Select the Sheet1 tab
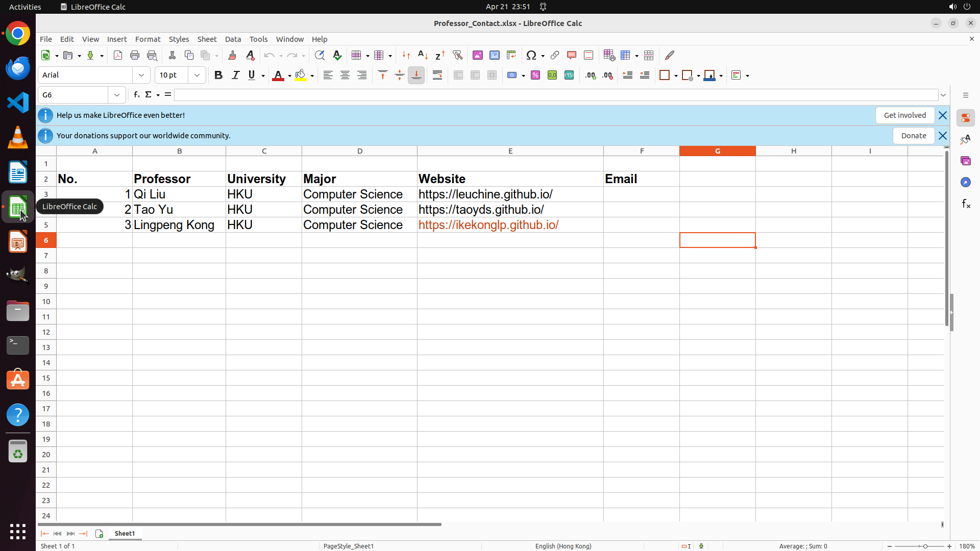The height and width of the screenshot is (551, 980). (x=125, y=533)
